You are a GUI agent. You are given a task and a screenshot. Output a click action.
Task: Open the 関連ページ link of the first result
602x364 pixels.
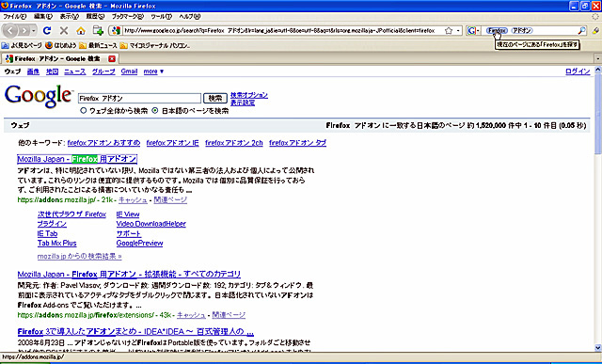click(x=170, y=199)
